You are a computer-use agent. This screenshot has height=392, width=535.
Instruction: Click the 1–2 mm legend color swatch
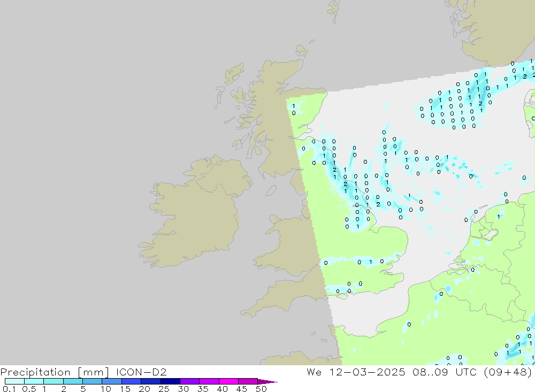tap(53, 381)
